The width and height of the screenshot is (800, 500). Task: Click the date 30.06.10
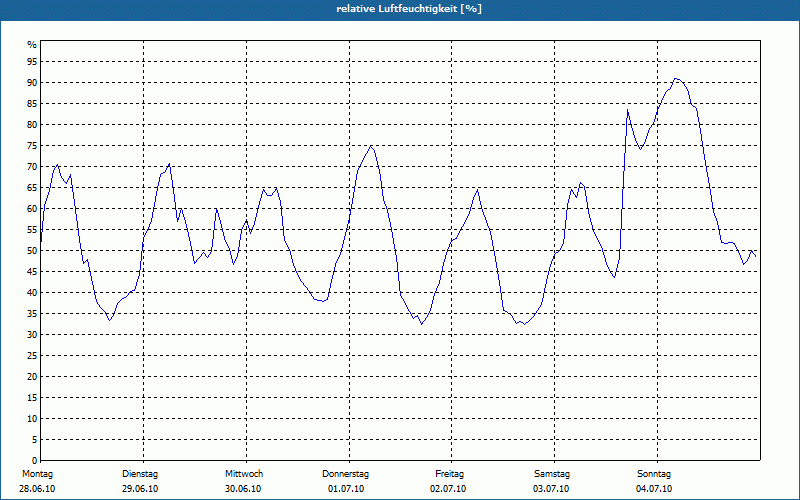point(243,489)
